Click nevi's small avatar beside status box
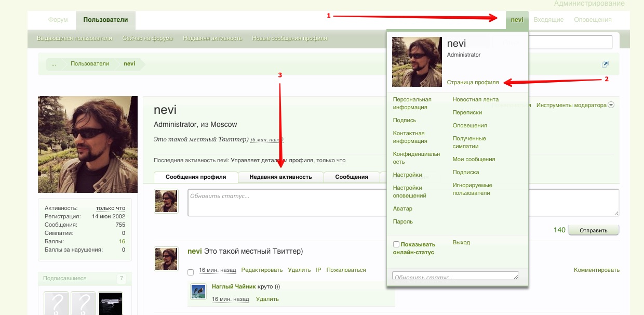This screenshot has height=315, width=644. (166, 201)
